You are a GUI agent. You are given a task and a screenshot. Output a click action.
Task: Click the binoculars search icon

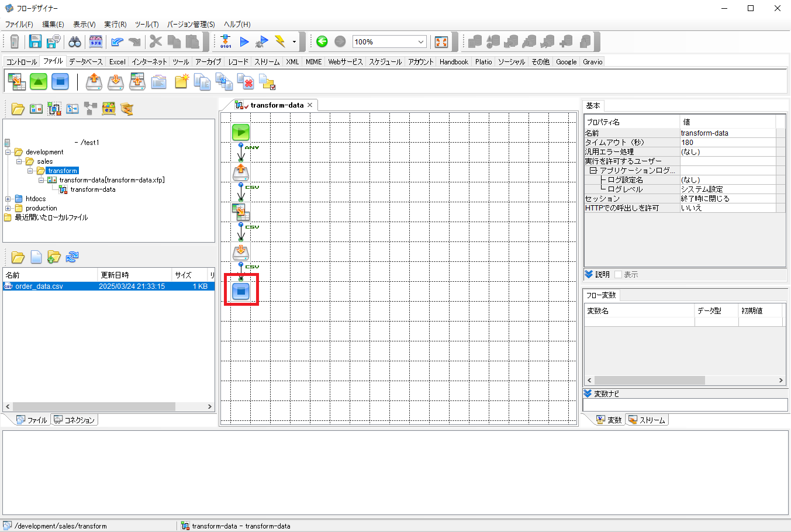[75, 42]
